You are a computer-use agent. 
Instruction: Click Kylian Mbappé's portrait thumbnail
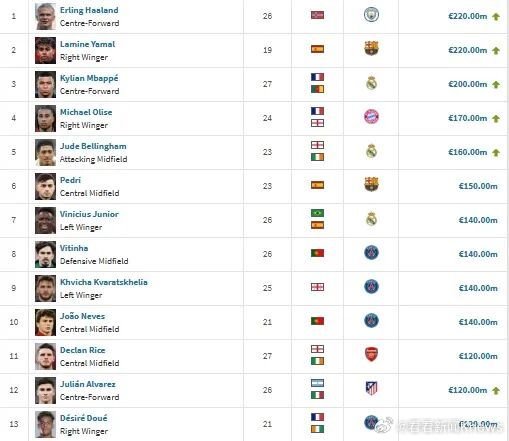tap(45, 85)
